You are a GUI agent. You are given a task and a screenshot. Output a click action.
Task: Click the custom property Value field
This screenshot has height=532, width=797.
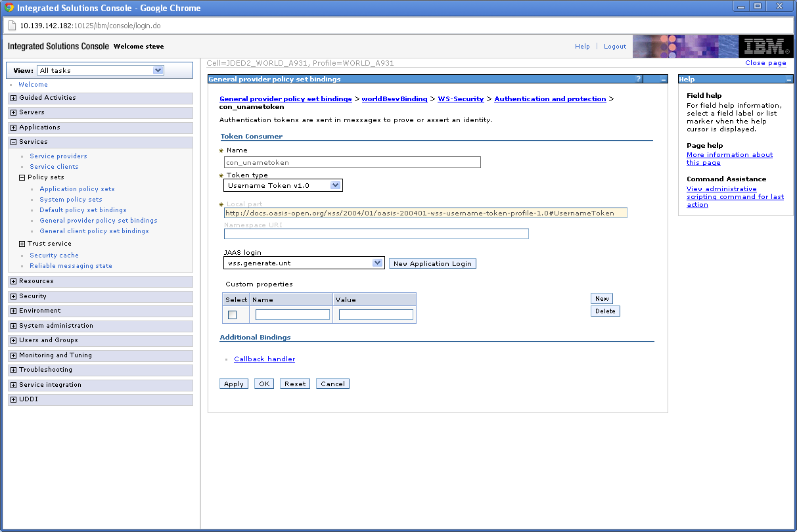[x=376, y=315]
